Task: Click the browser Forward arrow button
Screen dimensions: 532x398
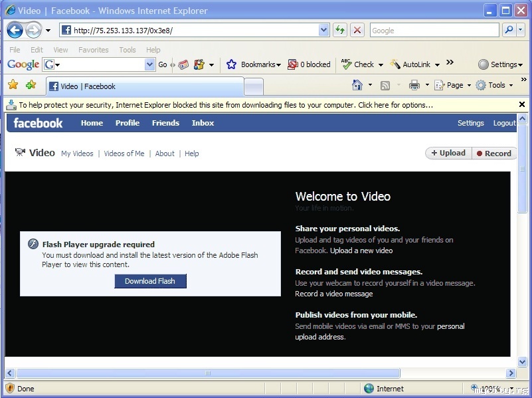Action: pyautogui.click(x=33, y=30)
